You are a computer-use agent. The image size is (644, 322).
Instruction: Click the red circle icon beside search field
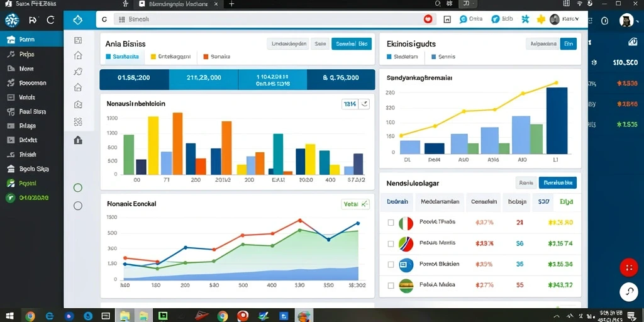(428, 19)
